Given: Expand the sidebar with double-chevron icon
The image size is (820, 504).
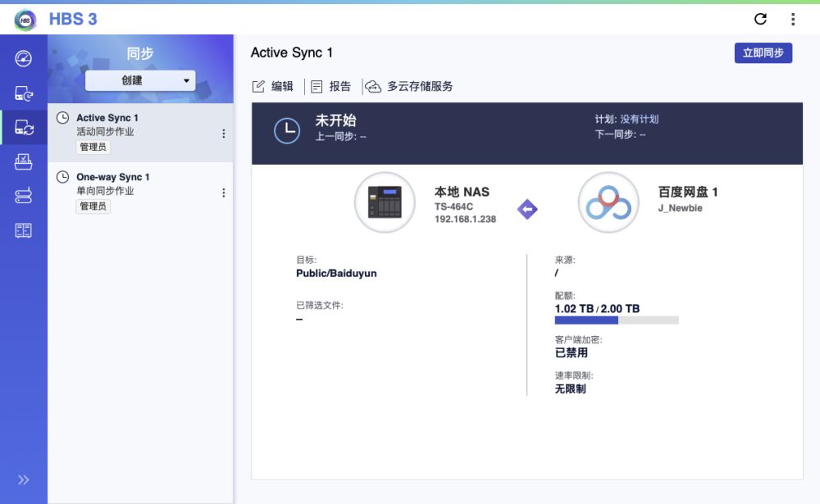Looking at the screenshot, I should 23,480.
